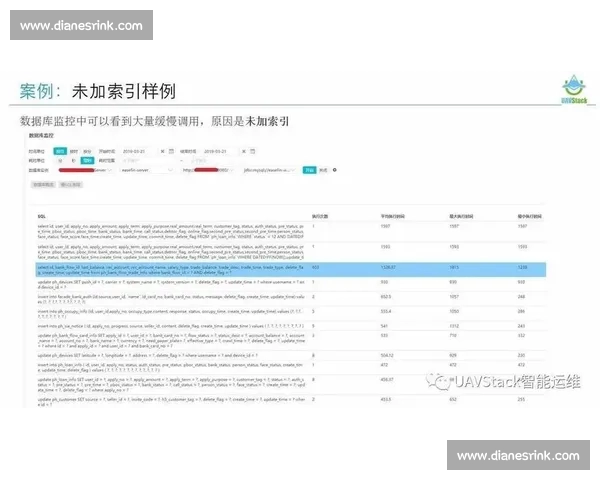Select the row 'insert into ph_loan_info'
This screenshot has height=480, width=600.
(291, 368)
